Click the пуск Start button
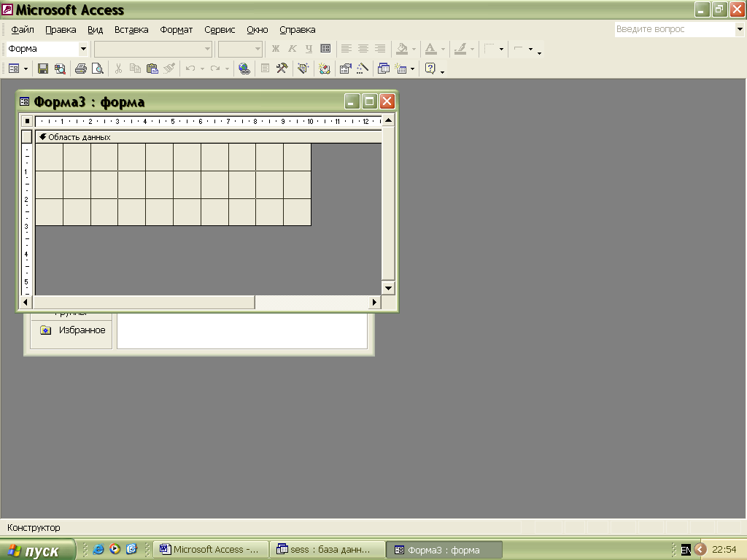Screen dimensions: 747x560 coord(37,550)
